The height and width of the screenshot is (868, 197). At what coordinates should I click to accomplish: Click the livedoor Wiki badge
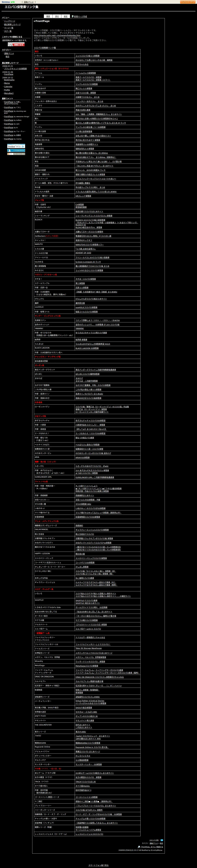coord(16,146)
